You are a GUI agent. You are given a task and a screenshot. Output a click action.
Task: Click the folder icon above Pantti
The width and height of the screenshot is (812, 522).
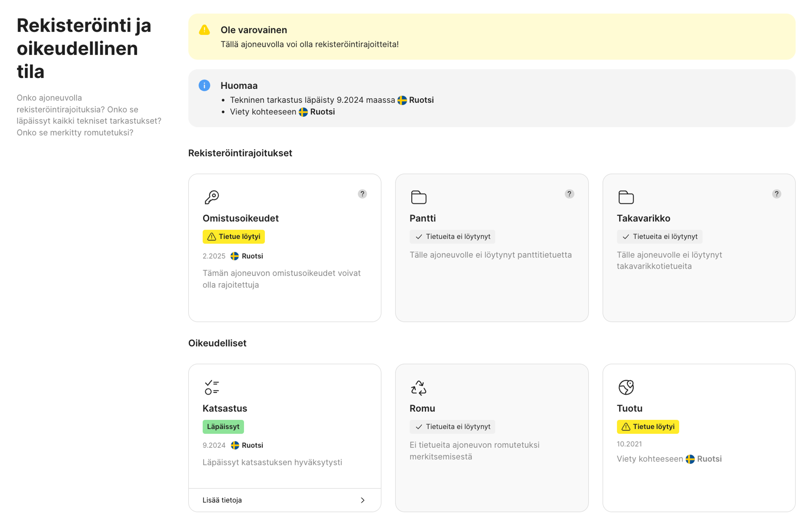(419, 197)
